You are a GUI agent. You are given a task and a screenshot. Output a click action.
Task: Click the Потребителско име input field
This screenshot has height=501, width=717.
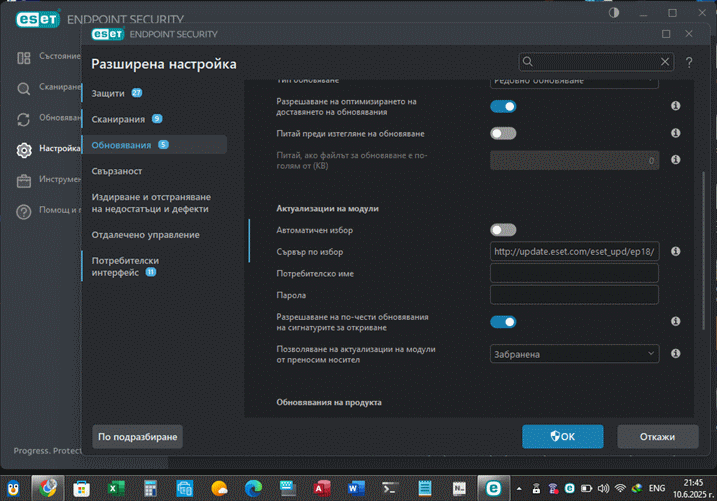point(574,273)
